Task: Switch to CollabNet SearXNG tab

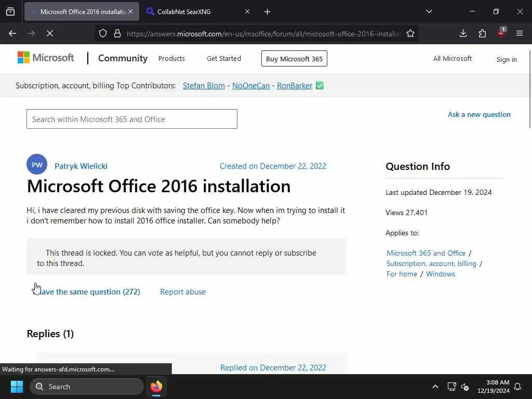Action: (198, 11)
